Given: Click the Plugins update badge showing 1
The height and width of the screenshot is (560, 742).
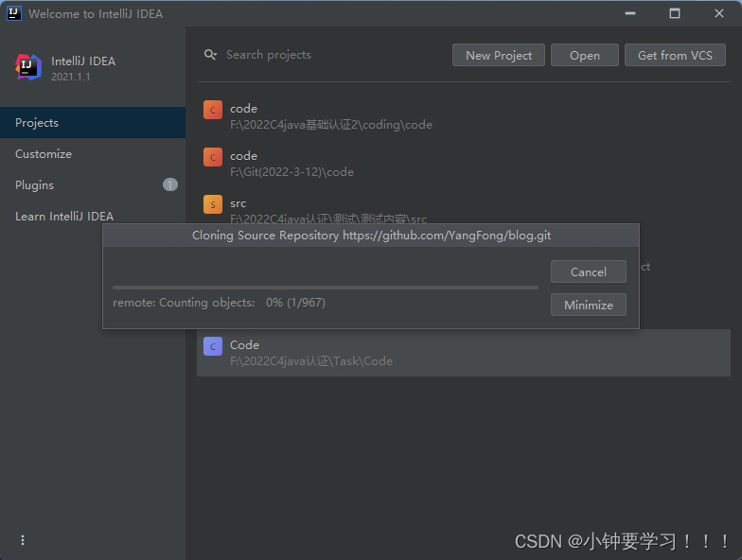Looking at the screenshot, I should coord(170,184).
